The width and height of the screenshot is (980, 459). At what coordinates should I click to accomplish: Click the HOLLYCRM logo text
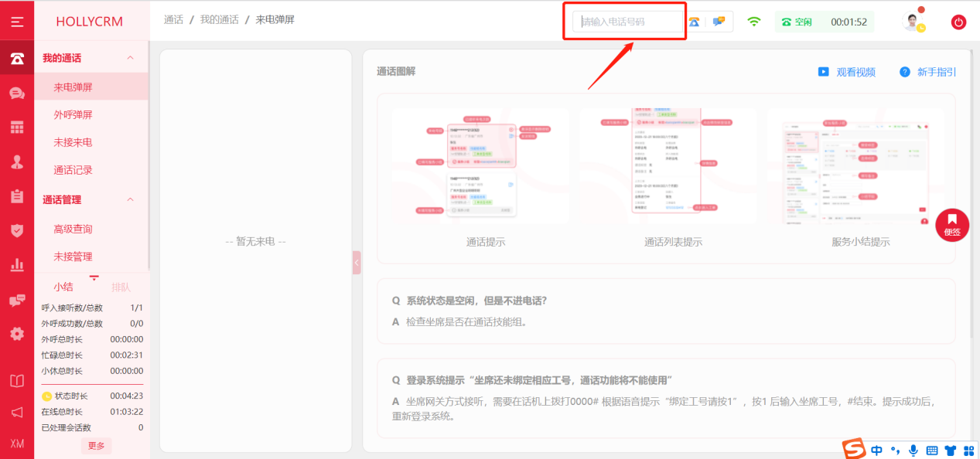(89, 22)
